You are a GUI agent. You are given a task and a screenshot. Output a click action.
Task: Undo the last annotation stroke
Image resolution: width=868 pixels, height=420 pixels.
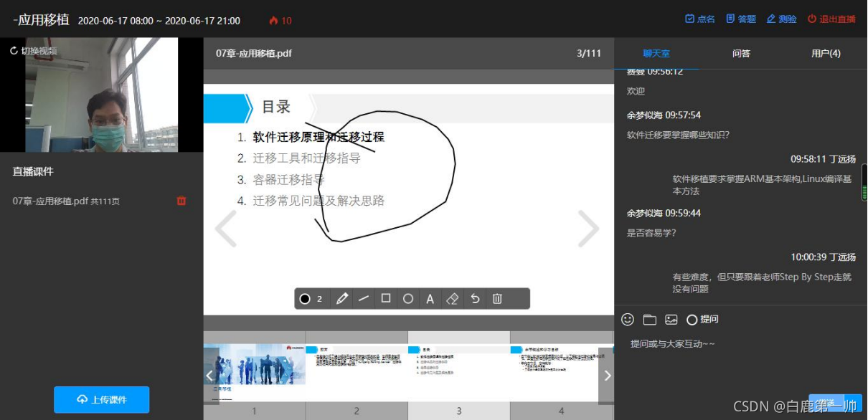475,299
